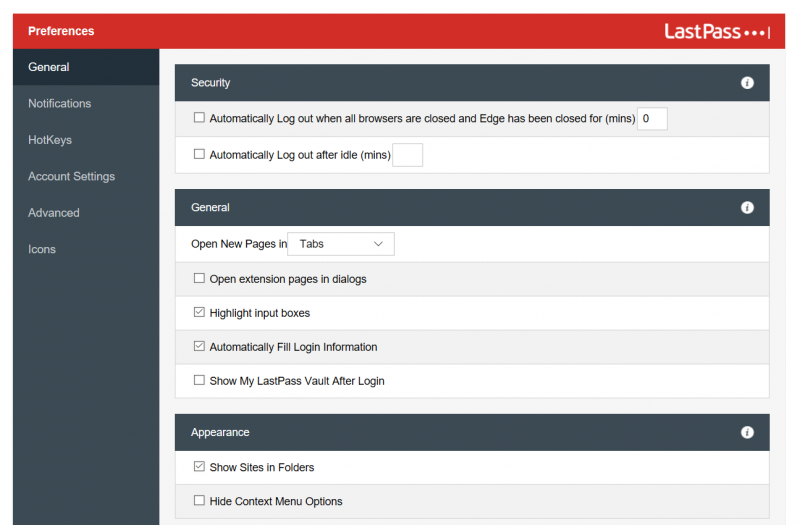The width and height of the screenshot is (800, 525).
Task: Click the LastPass logo
Action: 717,32
